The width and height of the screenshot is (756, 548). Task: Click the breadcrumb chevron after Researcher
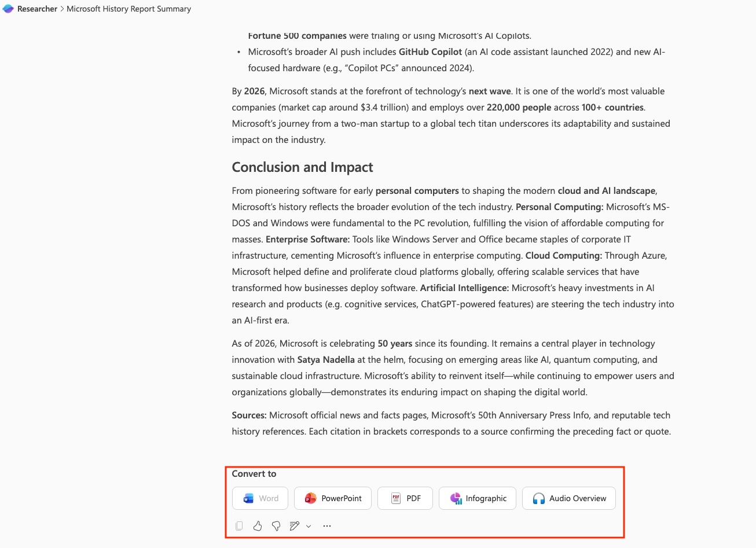[62, 9]
